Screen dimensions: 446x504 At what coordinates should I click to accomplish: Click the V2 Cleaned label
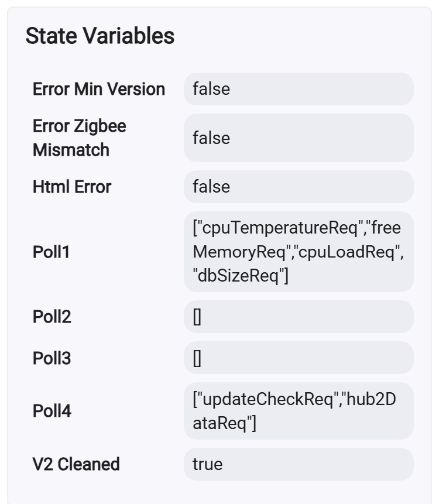pos(76,464)
